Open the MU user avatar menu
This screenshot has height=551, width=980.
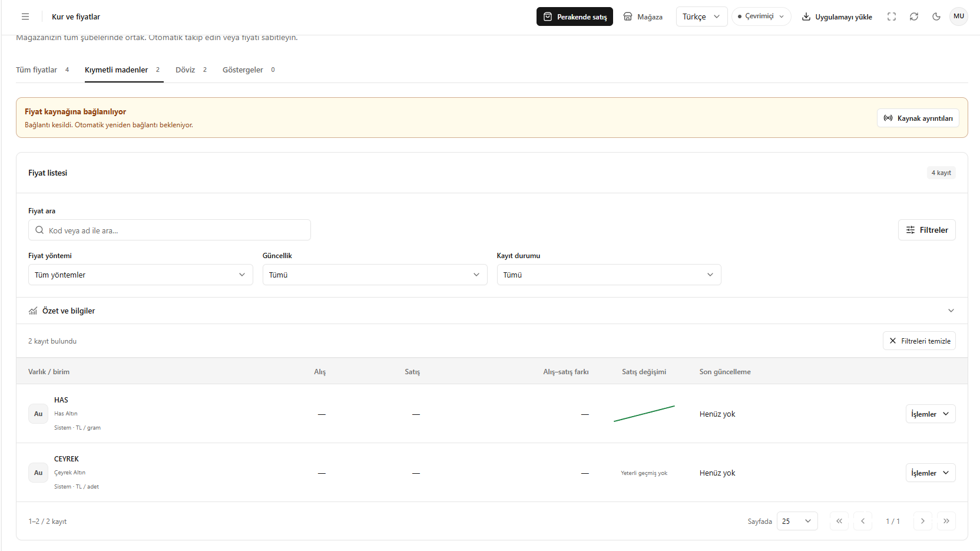coord(959,17)
